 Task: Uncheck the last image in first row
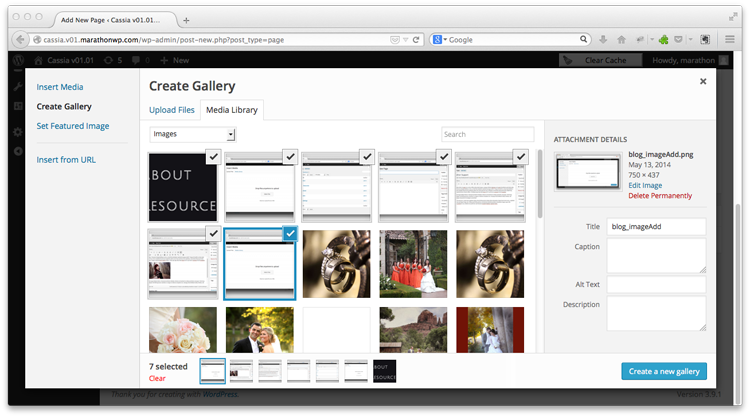click(x=519, y=156)
